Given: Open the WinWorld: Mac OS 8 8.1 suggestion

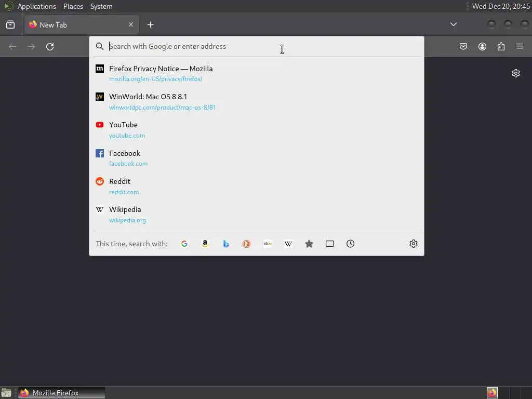Looking at the screenshot, I should (x=257, y=102).
